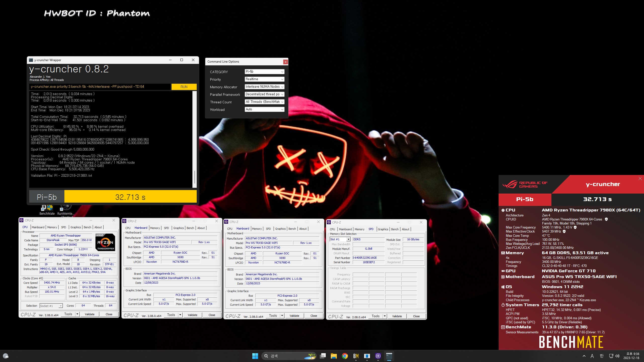Close the BenchMate y-cruncher result panel
Image resolution: width=644 pixels, height=362 pixels.
640,178
